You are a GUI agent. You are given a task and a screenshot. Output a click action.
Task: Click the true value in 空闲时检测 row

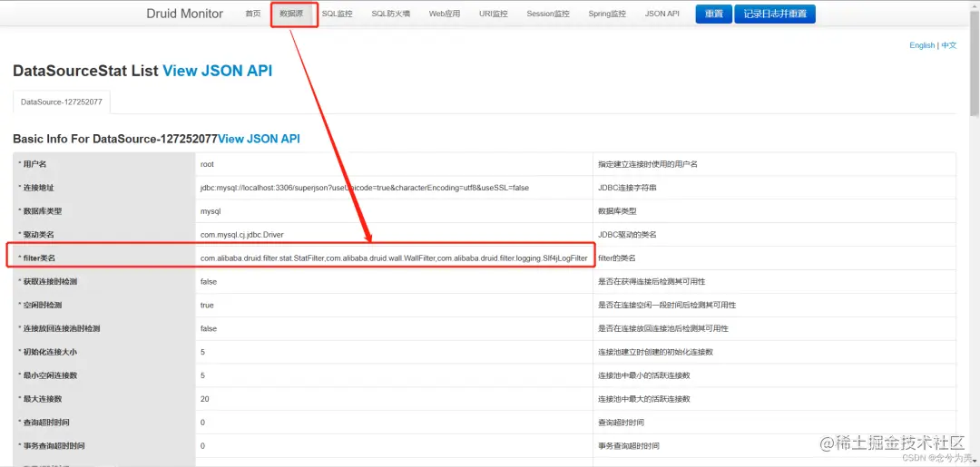coord(207,306)
